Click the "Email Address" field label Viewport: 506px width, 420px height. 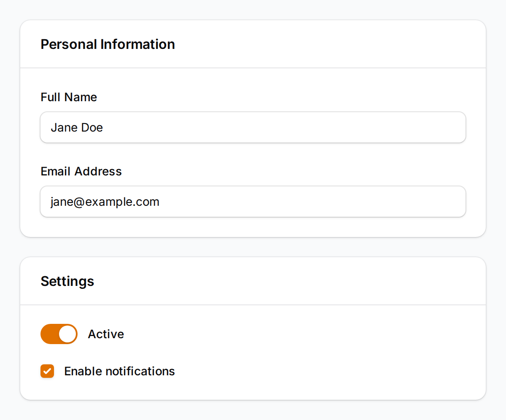tap(81, 172)
